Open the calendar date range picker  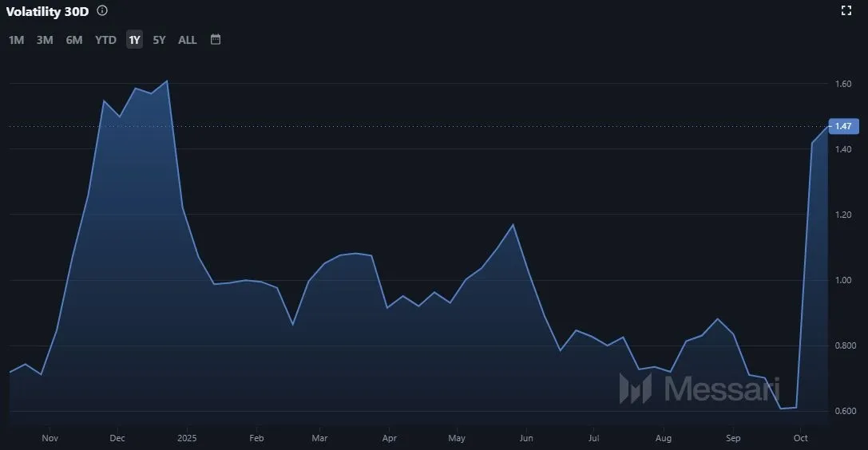[x=216, y=39]
